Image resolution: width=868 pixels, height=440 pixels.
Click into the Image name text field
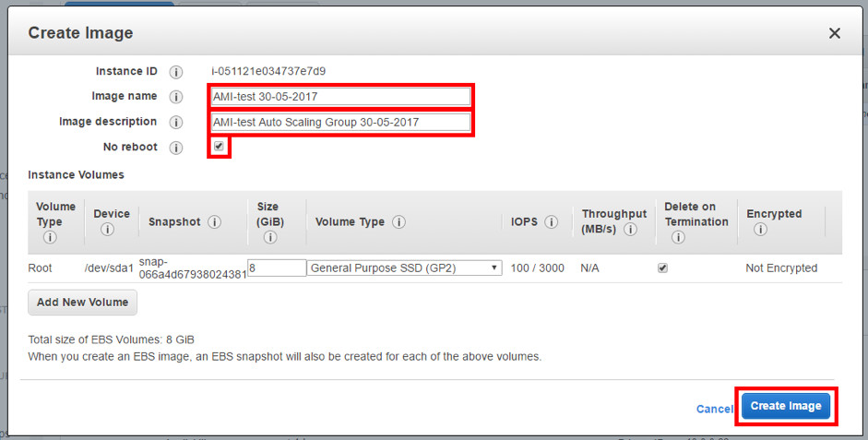point(340,96)
